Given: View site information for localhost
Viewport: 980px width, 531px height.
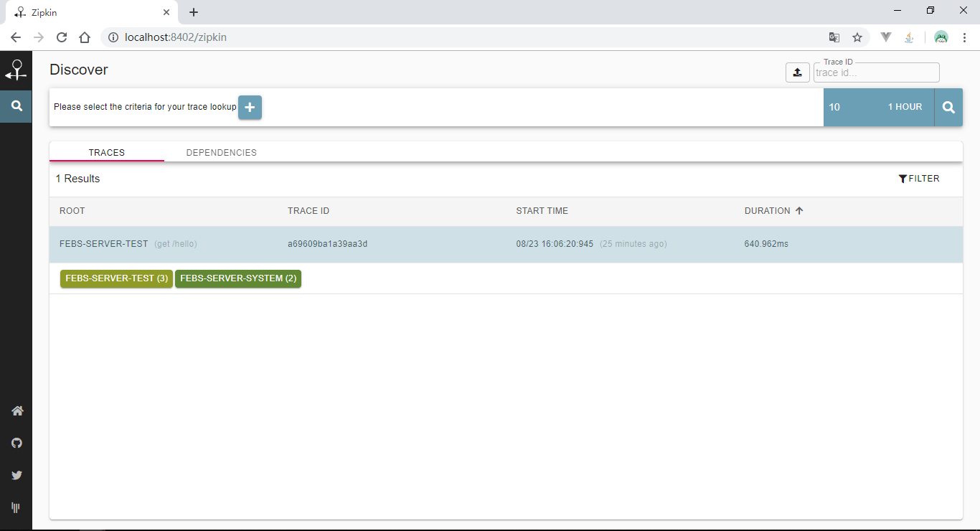Looking at the screenshot, I should pyautogui.click(x=113, y=37).
